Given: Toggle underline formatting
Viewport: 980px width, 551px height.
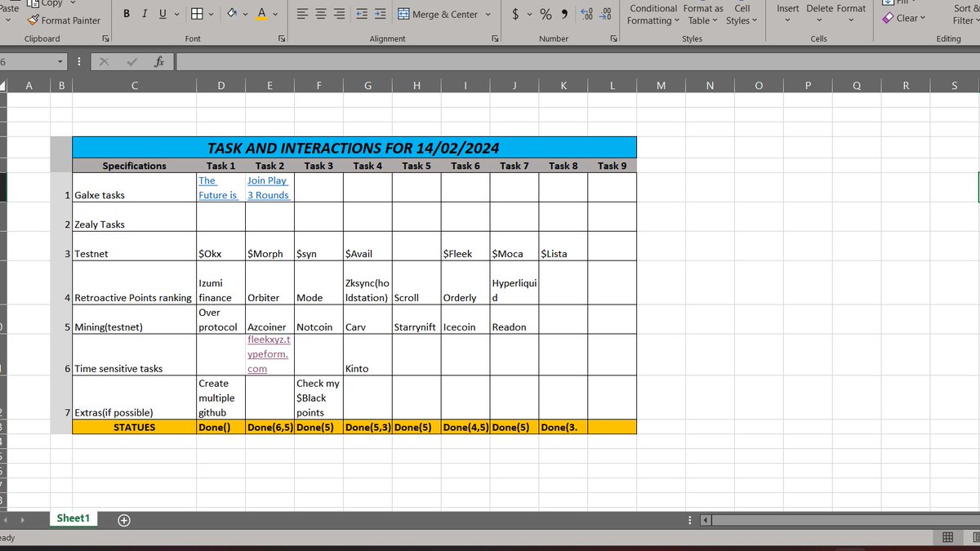Looking at the screenshot, I should point(163,14).
